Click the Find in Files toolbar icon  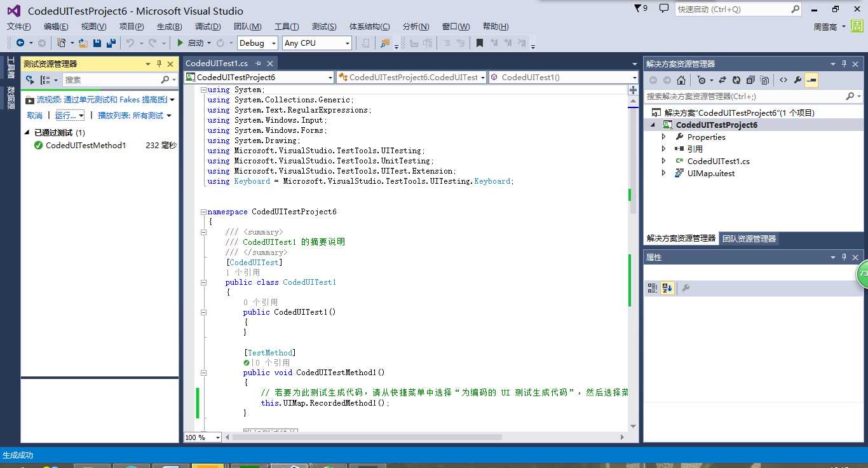point(385,43)
